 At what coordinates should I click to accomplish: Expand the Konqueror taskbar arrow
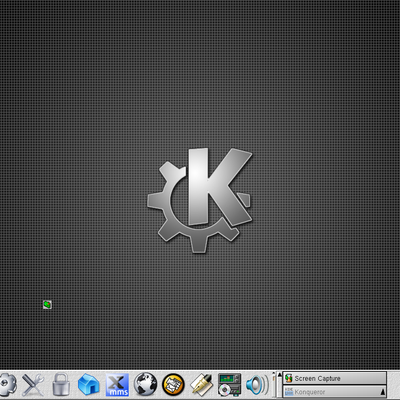click(383, 392)
